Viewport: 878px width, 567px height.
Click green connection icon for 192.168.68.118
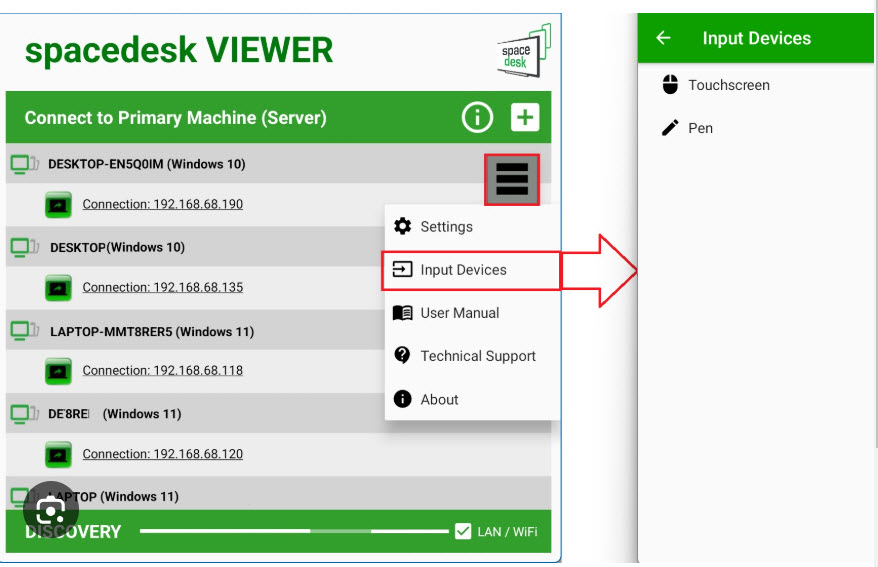coord(58,371)
